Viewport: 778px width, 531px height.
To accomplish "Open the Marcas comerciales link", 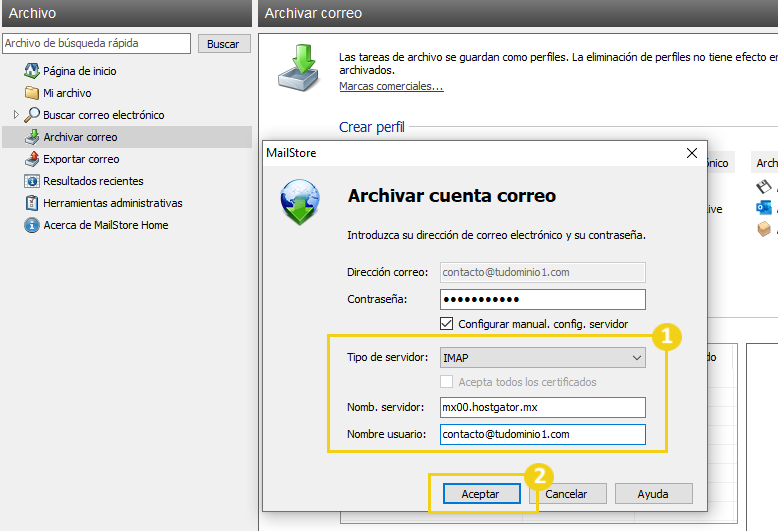I will pos(391,86).
